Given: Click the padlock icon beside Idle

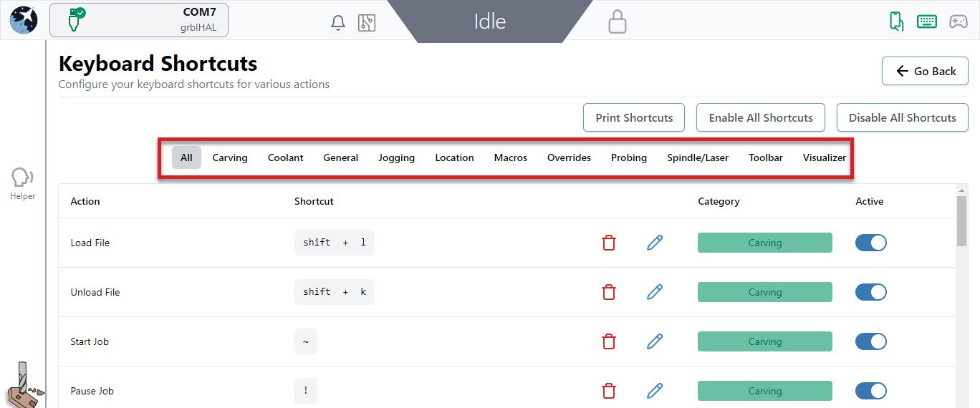Looking at the screenshot, I should [x=617, y=21].
